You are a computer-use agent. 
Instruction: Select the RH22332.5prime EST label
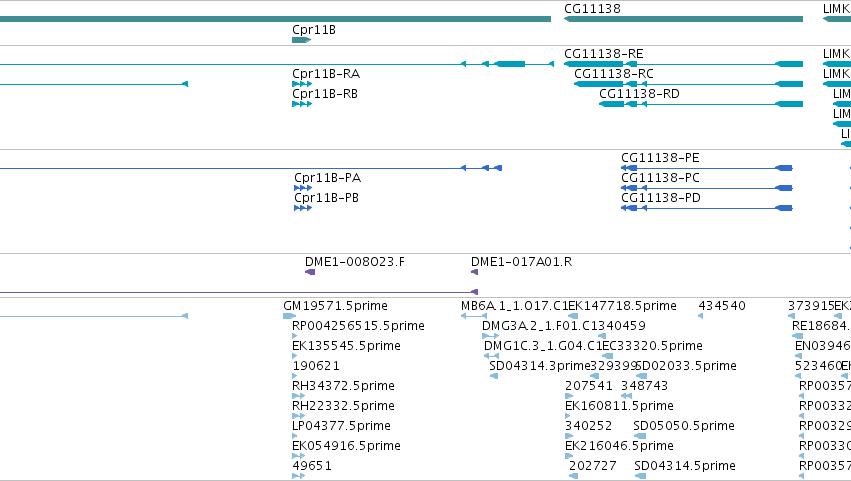coord(343,406)
